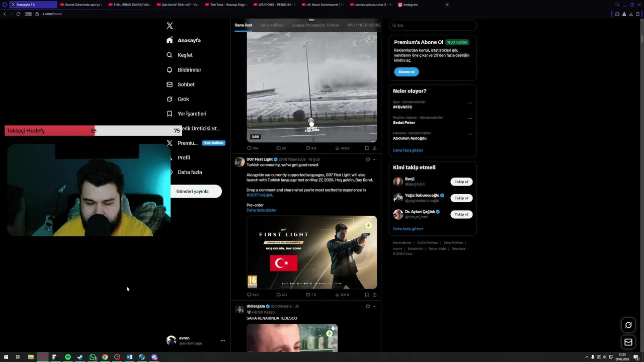Expand the Daha fazla menu
Screen dimensions: 644x362
tap(189, 172)
